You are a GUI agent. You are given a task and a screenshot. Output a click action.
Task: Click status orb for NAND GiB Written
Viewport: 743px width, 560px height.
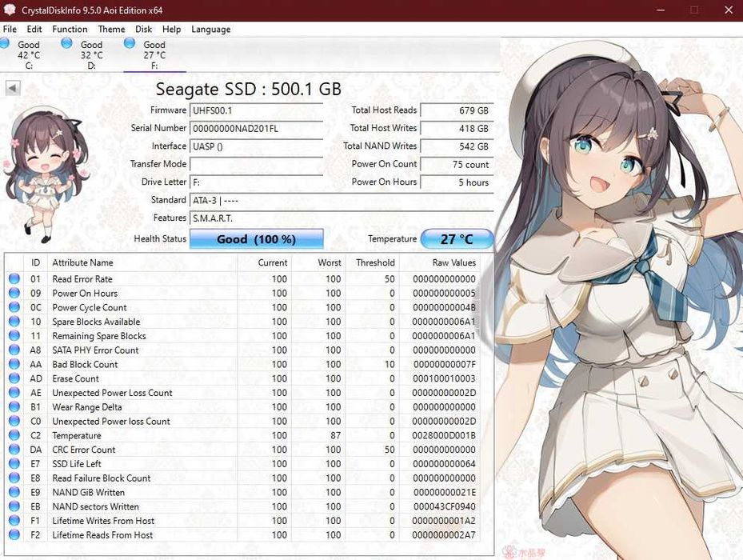click(14, 492)
